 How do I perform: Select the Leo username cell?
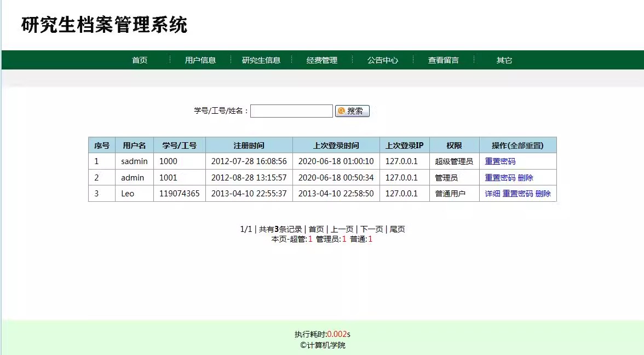[x=134, y=194]
